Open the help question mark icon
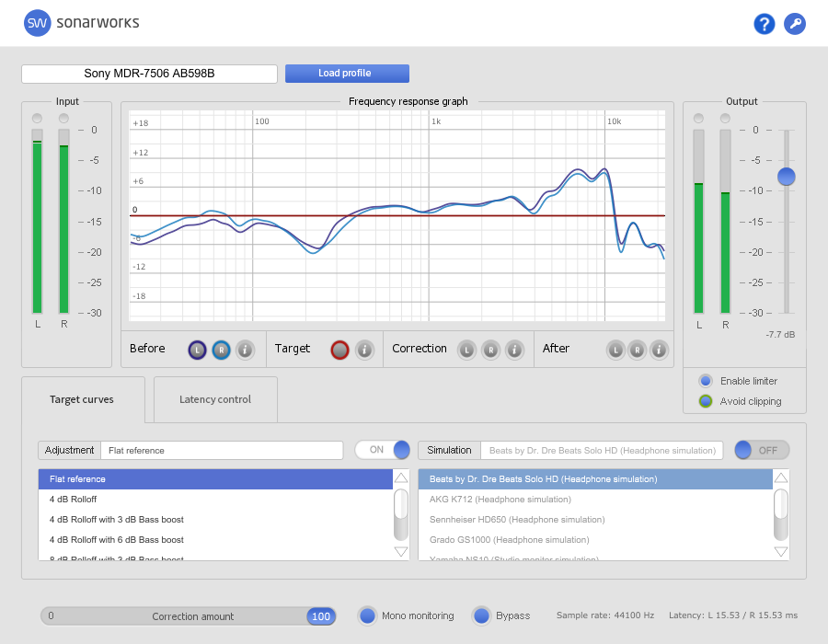Image resolution: width=828 pixels, height=644 pixels. point(764,24)
